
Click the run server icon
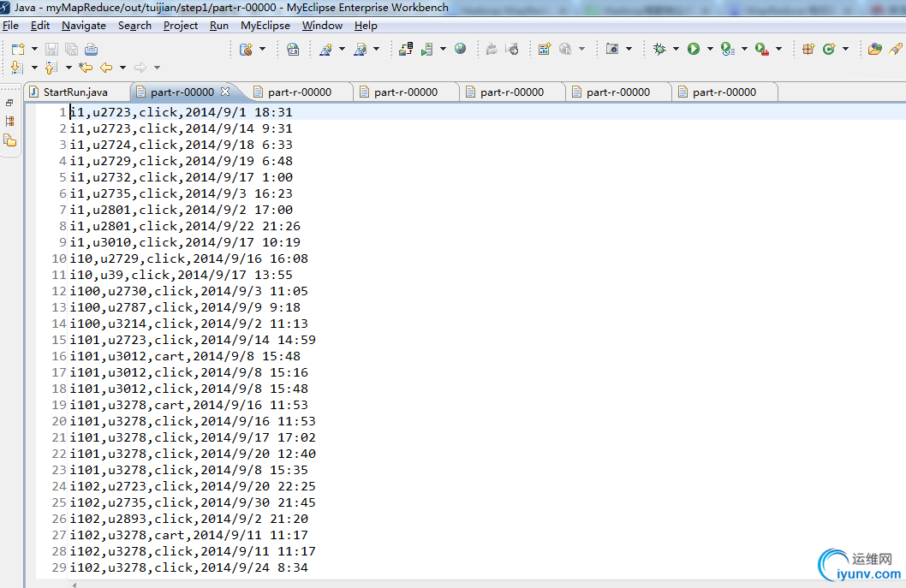tap(427, 49)
